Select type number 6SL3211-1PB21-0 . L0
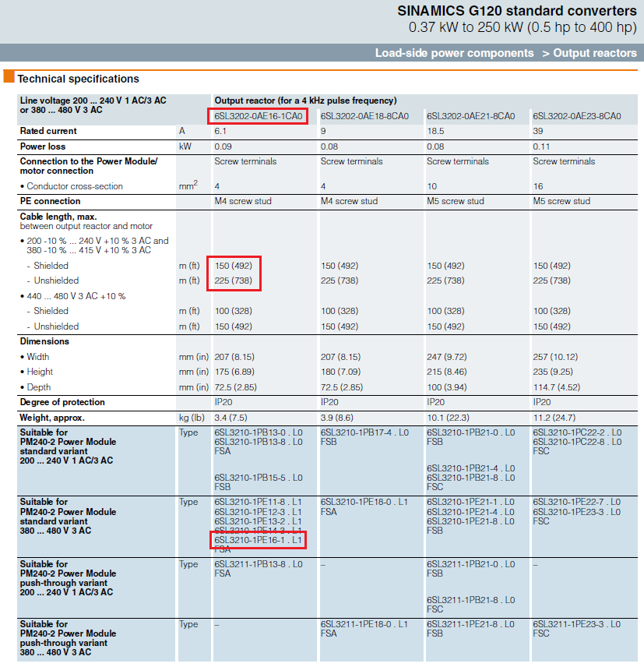This screenshot has width=644, height=667. pos(471,564)
